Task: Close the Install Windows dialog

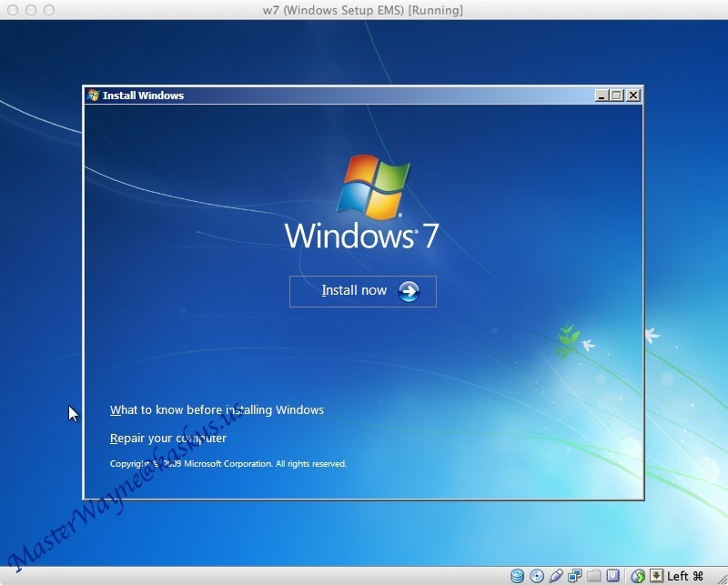Action: coord(633,95)
